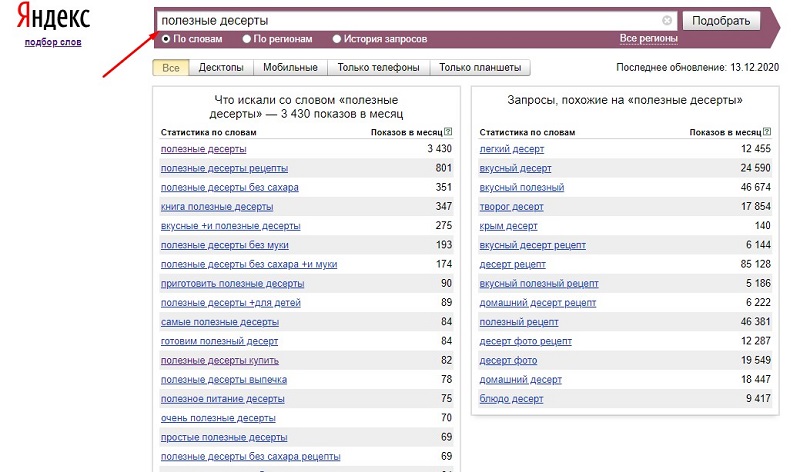Open блюдо десерт similar query link
The height and width of the screenshot is (472, 800).
click(x=511, y=399)
